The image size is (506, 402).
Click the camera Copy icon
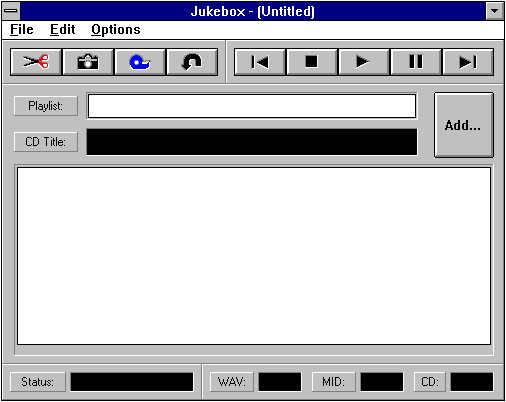pyautogui.click(x=88, y=62)
